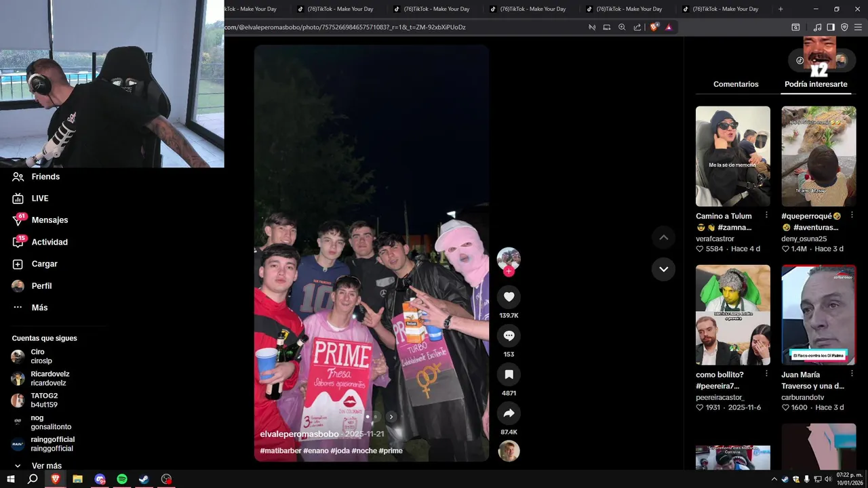The height and width of the screenshot is (488, 868).
Task: Open comments via the speech bubble icon
Action: tap(509, 335)
